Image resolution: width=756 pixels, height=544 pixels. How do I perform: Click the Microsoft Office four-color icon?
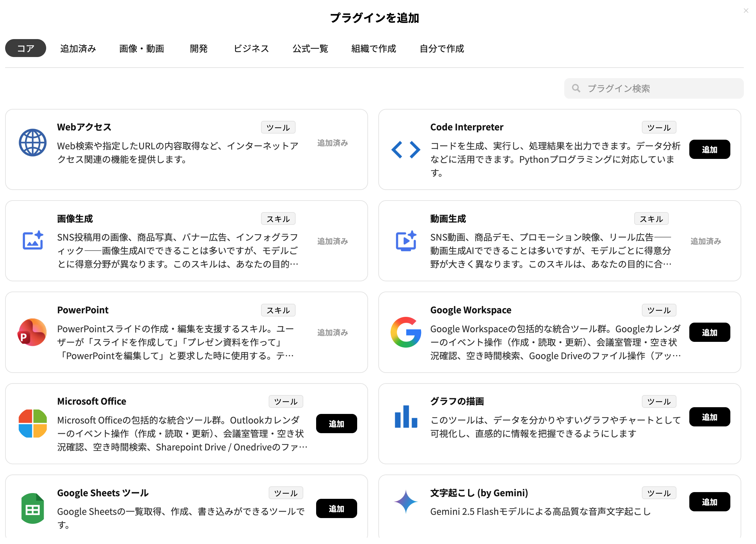(32, 424)
